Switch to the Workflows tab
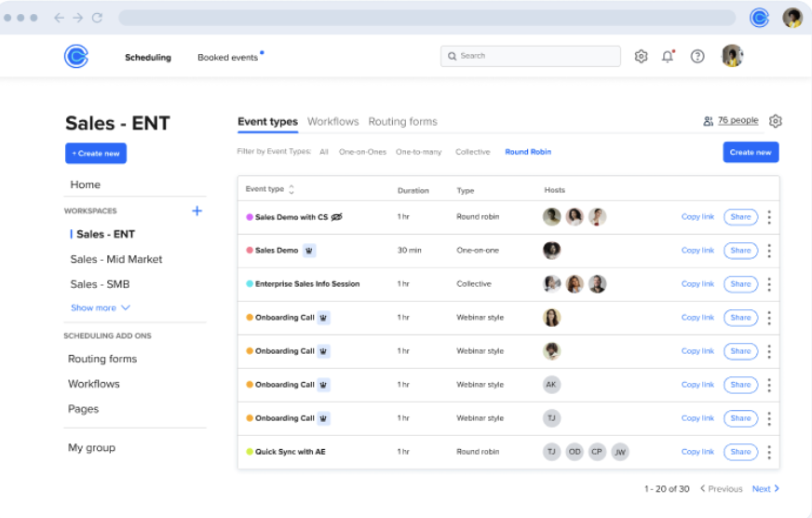This screenshot has height=518, width=812. point(333,122)
